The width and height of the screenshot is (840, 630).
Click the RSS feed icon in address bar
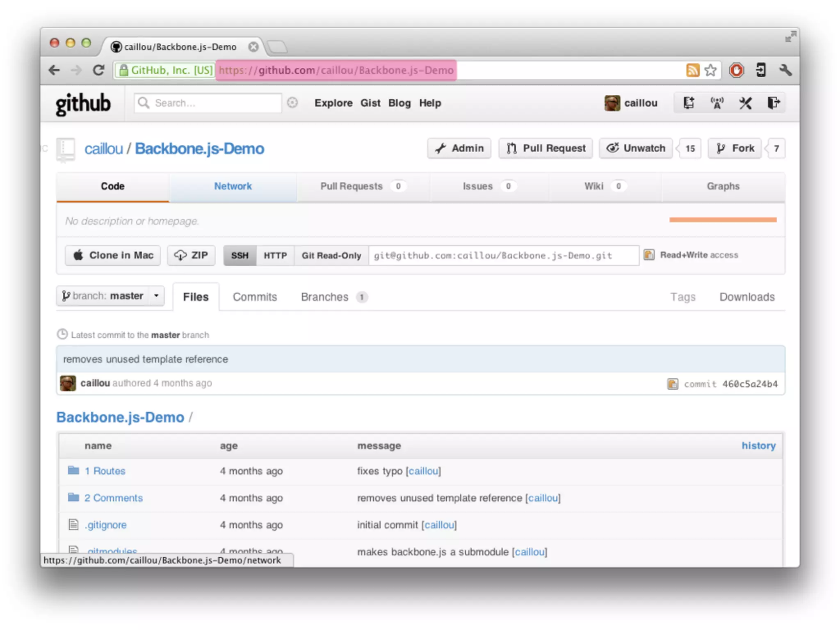(692, 70)
